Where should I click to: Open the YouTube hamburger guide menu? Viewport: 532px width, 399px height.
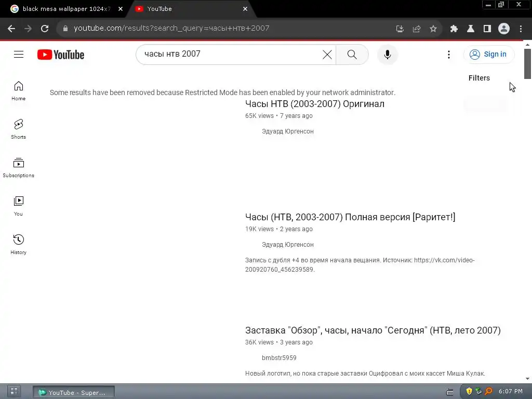click(x=19, y=54)
